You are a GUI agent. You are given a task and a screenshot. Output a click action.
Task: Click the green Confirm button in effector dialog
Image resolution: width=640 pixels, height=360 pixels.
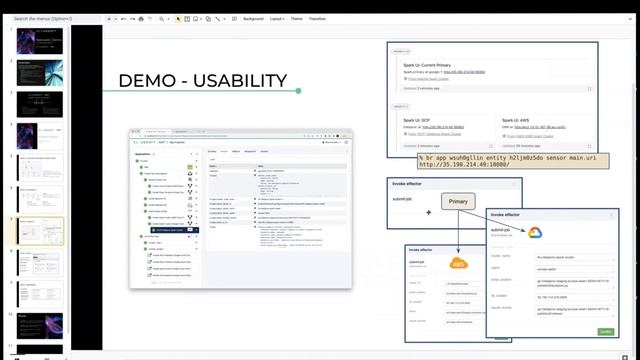(x=606, y=331)
